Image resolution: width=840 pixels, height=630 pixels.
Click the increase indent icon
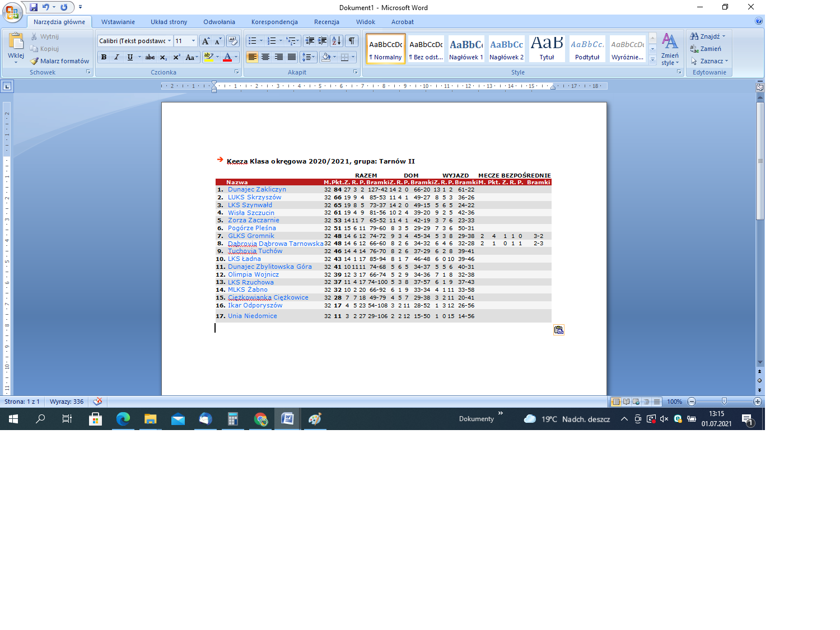[x=323, y=41]
